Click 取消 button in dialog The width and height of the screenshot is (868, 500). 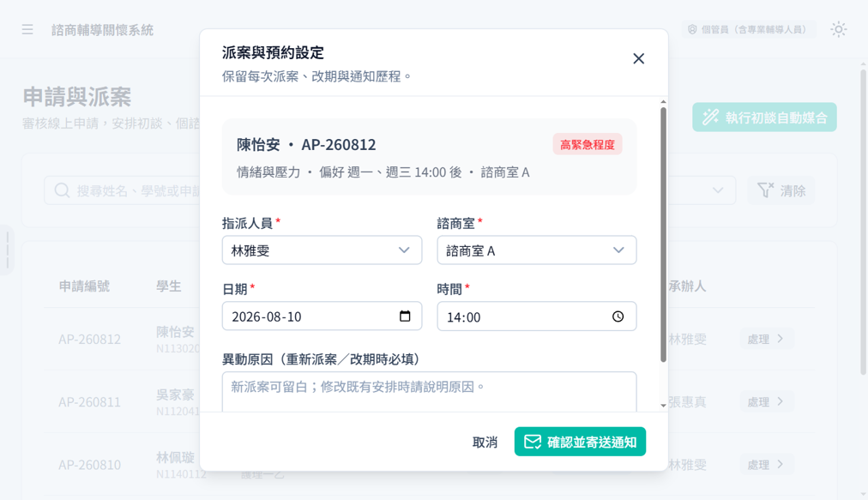485,442
